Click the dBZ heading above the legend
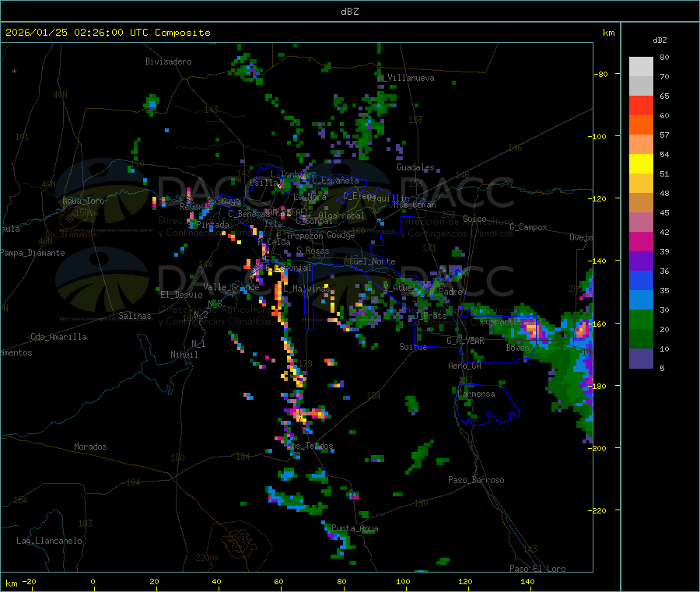 click(x=660, y=40)
